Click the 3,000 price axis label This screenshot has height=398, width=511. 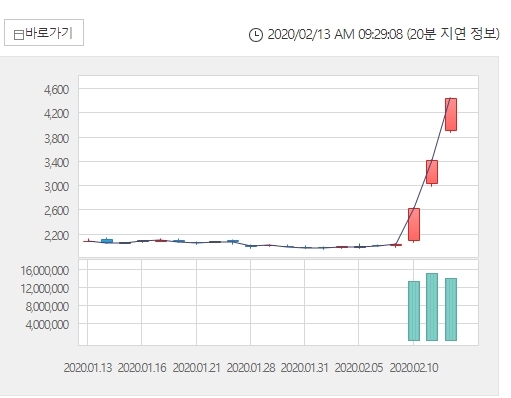(56, 186)
